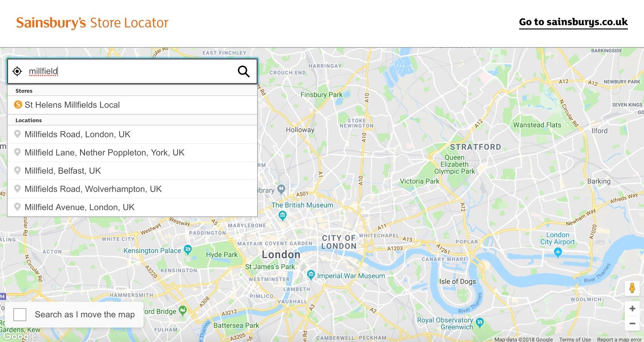This screenshot has width=644, height=342.
Task: Zoom out with the minus button
Action: [632, 323]
